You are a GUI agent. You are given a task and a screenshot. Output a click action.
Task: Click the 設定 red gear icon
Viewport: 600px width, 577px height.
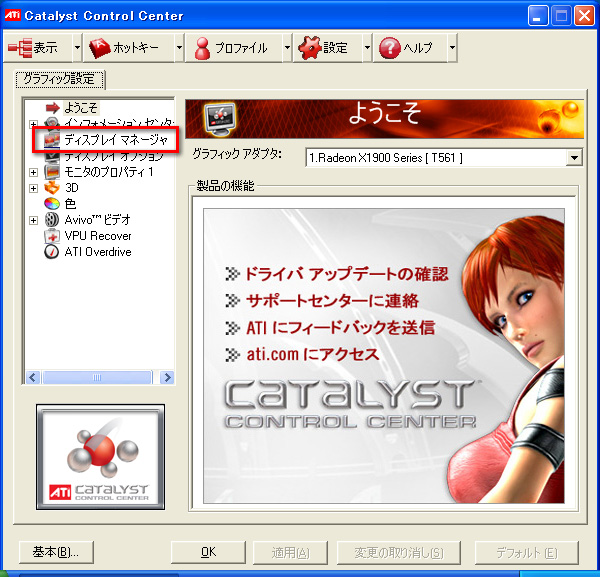[x=310, y=48]
